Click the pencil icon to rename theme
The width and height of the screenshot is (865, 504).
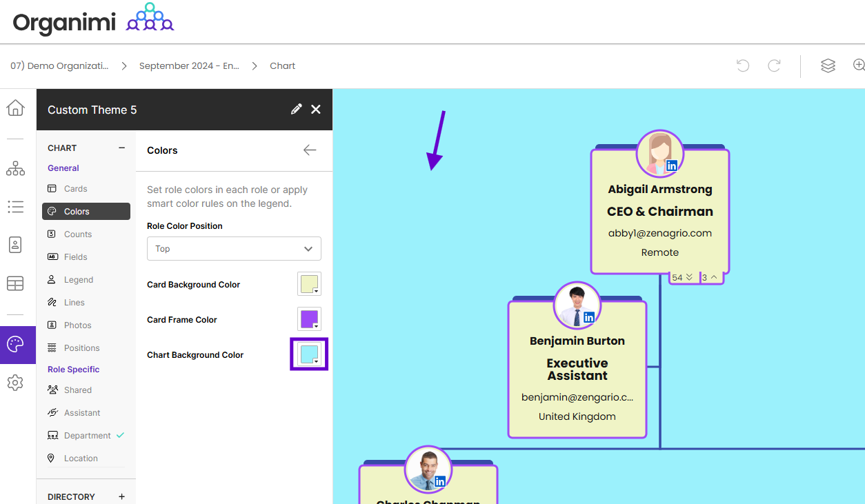[297, 109]
